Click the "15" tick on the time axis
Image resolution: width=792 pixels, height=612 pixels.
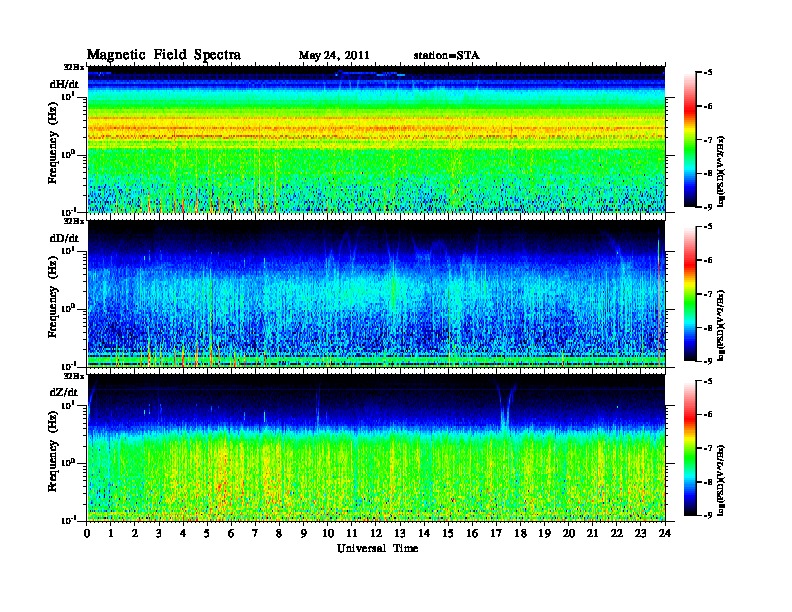coord(448,534)
